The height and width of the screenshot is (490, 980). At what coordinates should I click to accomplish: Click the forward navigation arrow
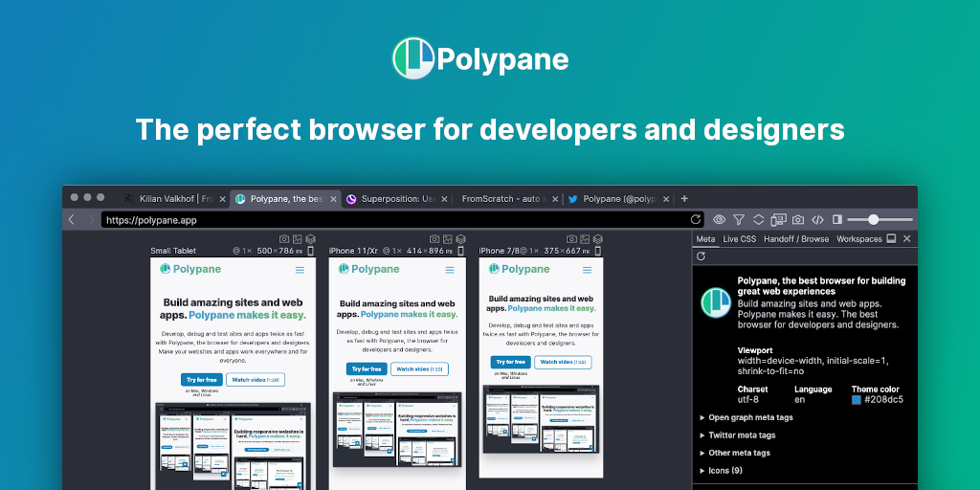coord(91,219)
